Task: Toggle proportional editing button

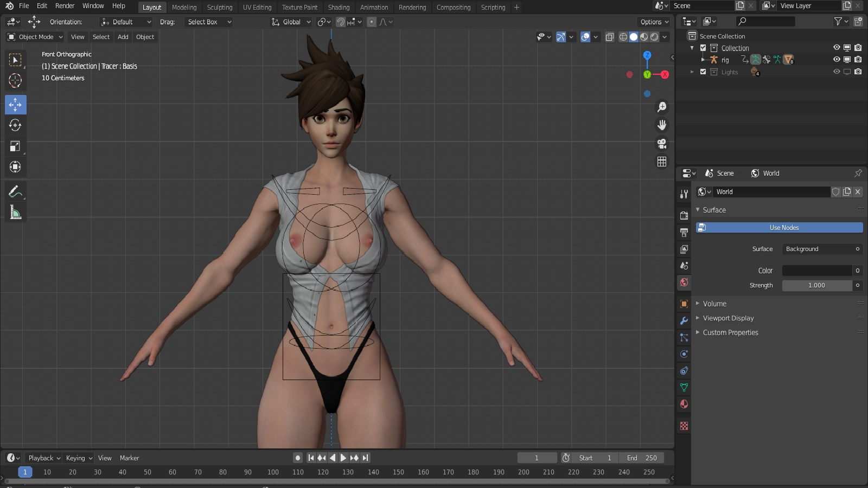Action: click(372, 22)
